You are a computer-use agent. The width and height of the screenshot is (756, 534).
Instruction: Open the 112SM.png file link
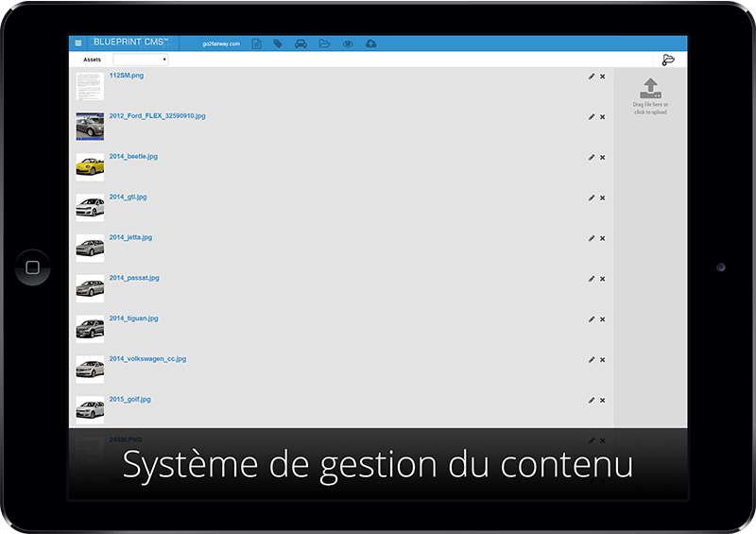[127, 76]
